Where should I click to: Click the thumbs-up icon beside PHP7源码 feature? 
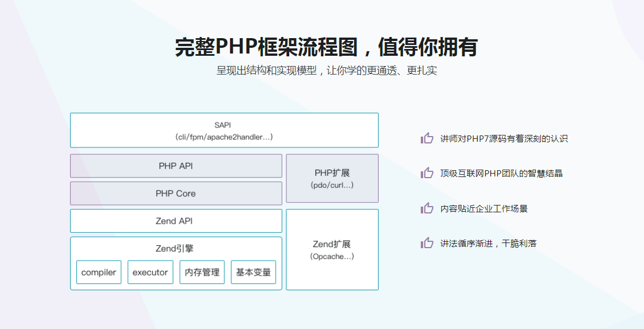pyautogui.click(x=427, y=138)
